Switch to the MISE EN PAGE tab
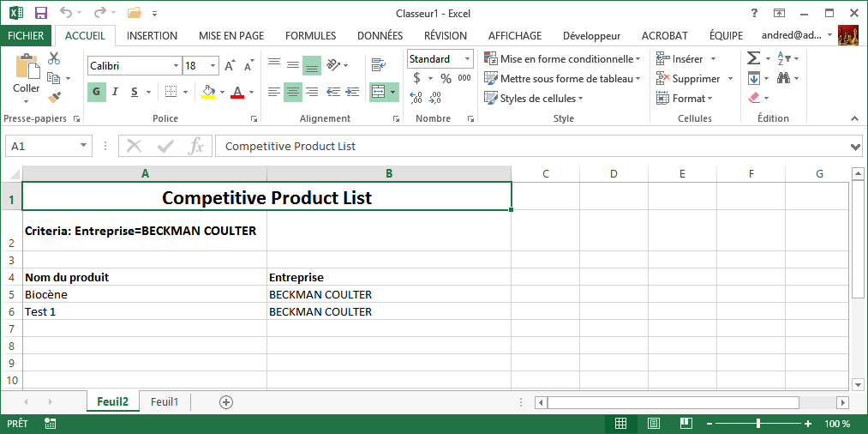 (231, 35)
